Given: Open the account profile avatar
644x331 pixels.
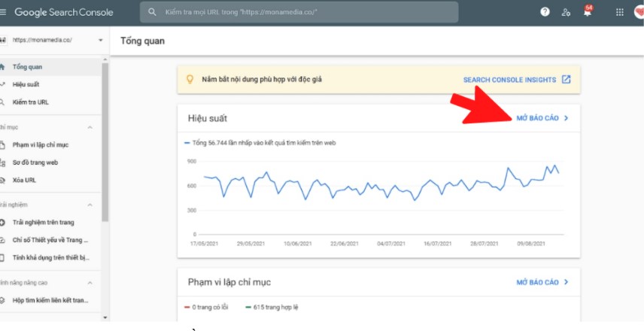Looking at the screenshot, I should click(x=639, y=12).
